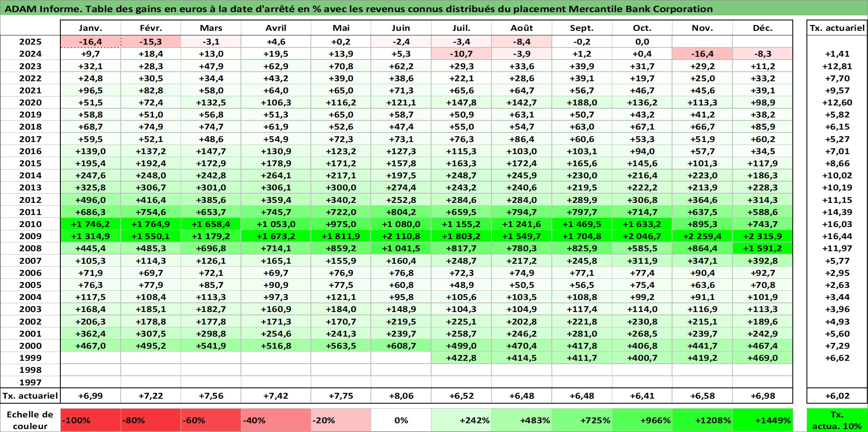Select the top Tx. actuariel column header

pyautogui.click(x=837, y=28)
